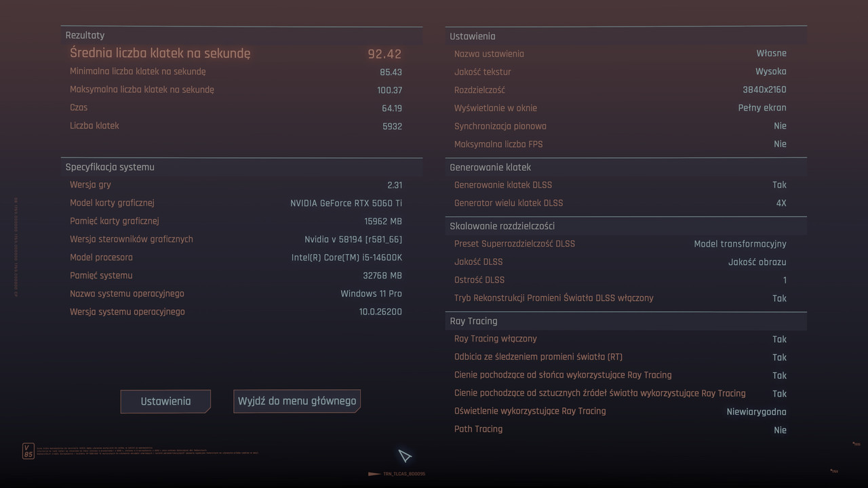Click the V85 game logo emblem
Image resolution: width=868 pixels, height=488 pixels.
(x=28, y=450)
